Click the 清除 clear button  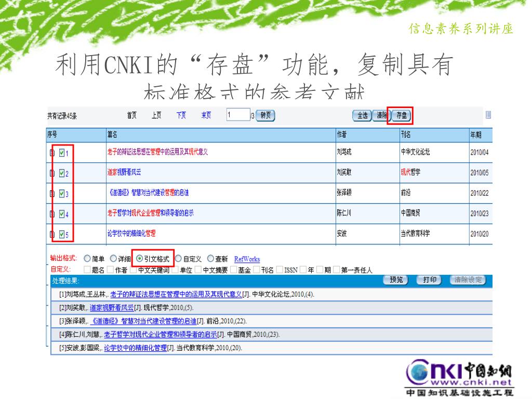[381, 116]
